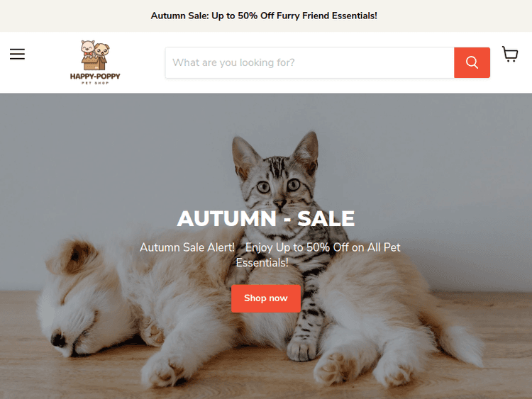
Task: Click the cartoon pets-in-box logo illustration
Action: (x=95, y=55)
